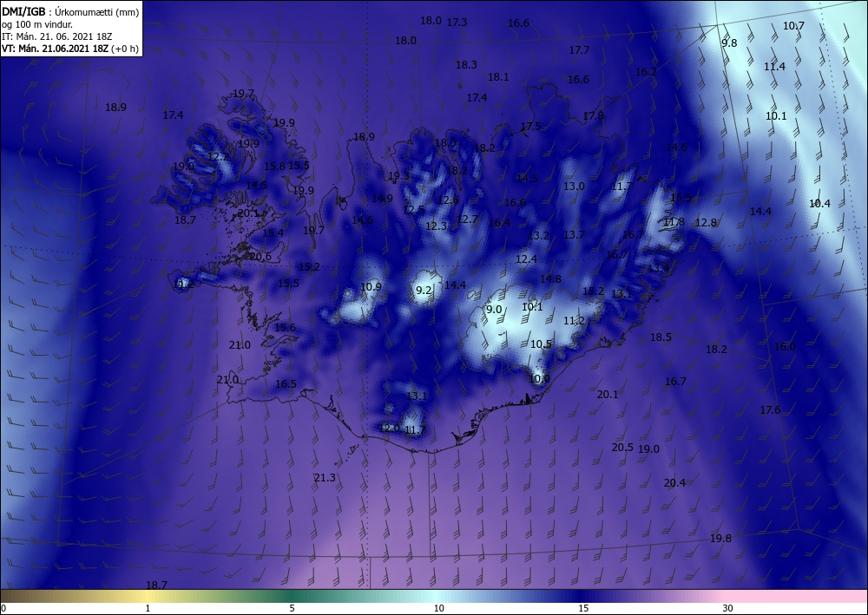
Task: Click the 17.3 value on the map
Action: [x=457, y=23]
